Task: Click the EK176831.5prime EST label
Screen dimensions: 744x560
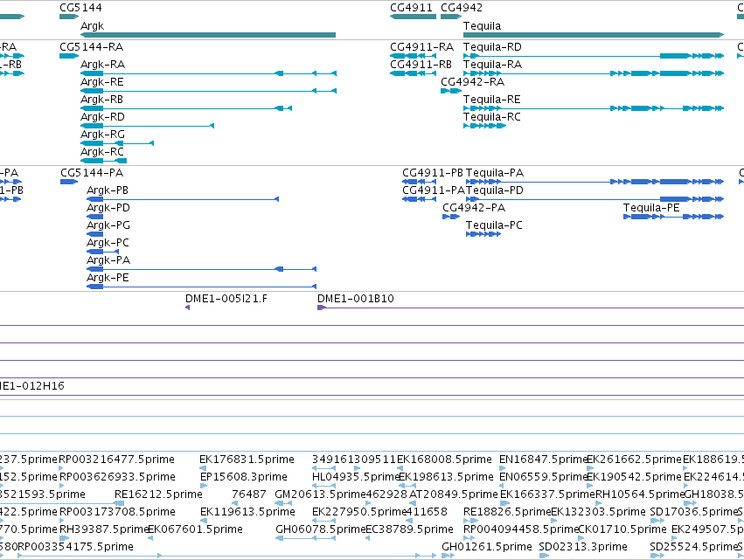Action: [247, 460]
